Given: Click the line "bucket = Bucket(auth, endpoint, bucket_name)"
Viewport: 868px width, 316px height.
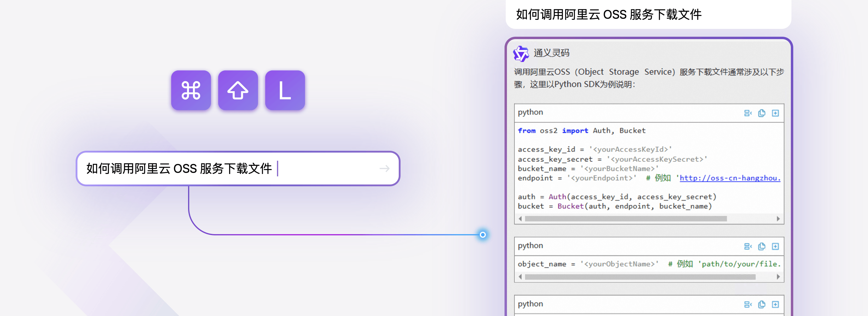Looking at the screenshot, I should coord(615,206).
